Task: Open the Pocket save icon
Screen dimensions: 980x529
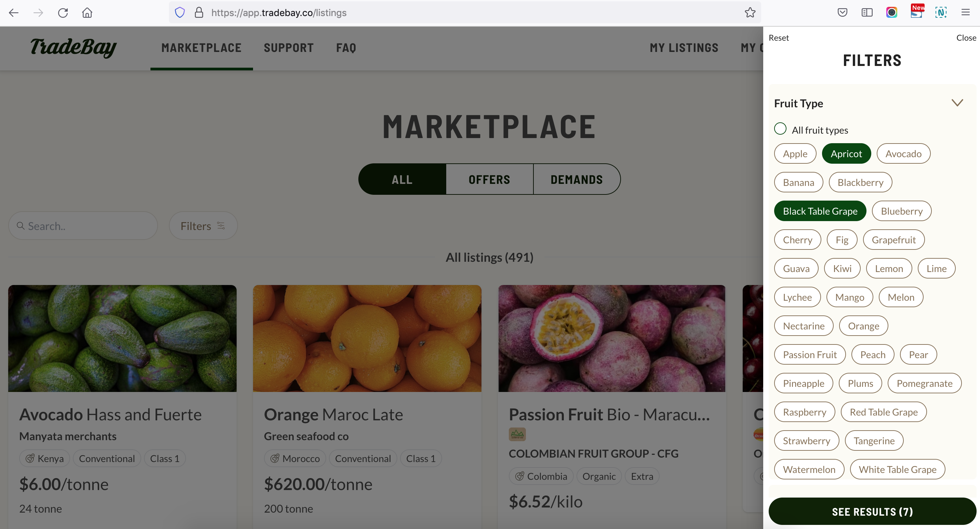Action: tap(842, 13)
